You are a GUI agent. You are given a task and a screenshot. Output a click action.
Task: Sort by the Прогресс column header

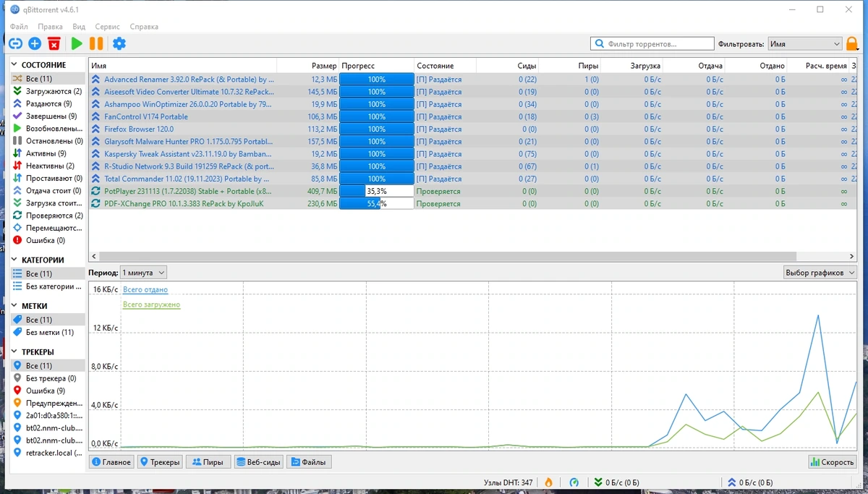[377, 66]
